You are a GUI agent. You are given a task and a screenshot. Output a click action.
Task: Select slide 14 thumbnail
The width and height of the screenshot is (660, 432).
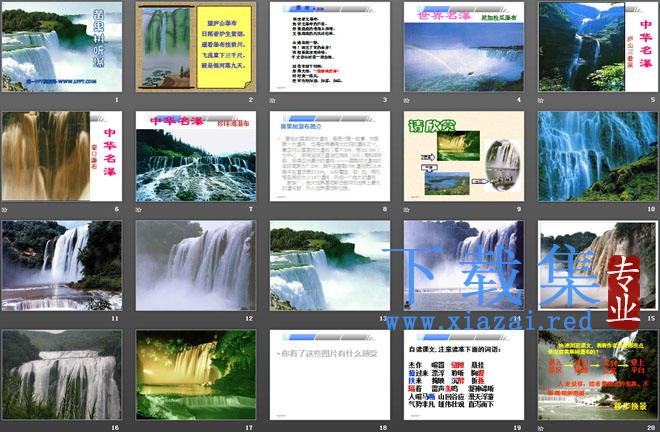[x=464, y=266]
